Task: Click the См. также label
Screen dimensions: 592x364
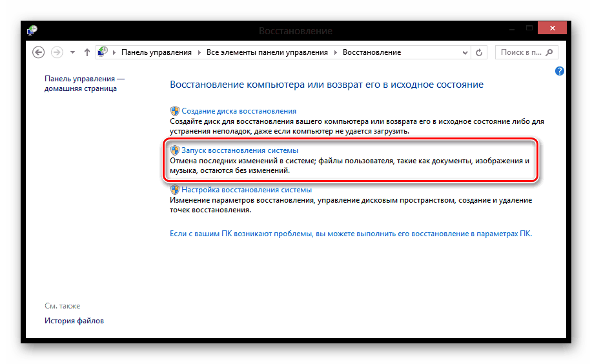Action: point(62,306)
